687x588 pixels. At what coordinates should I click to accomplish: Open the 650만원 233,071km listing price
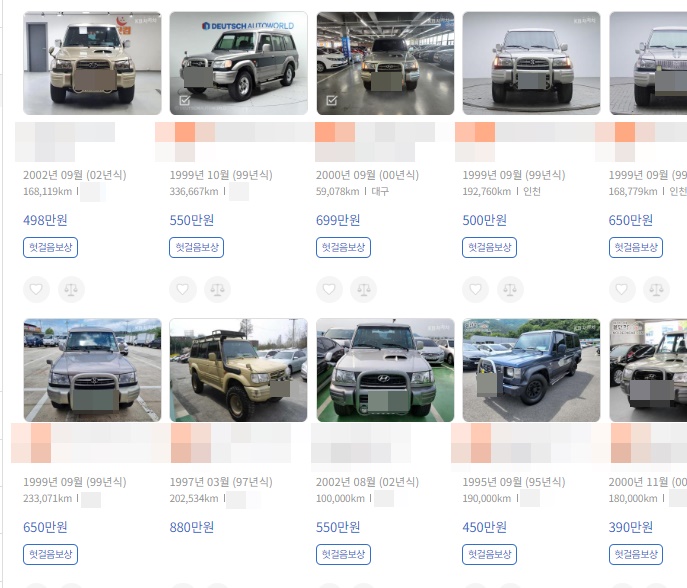pos(45,527)
